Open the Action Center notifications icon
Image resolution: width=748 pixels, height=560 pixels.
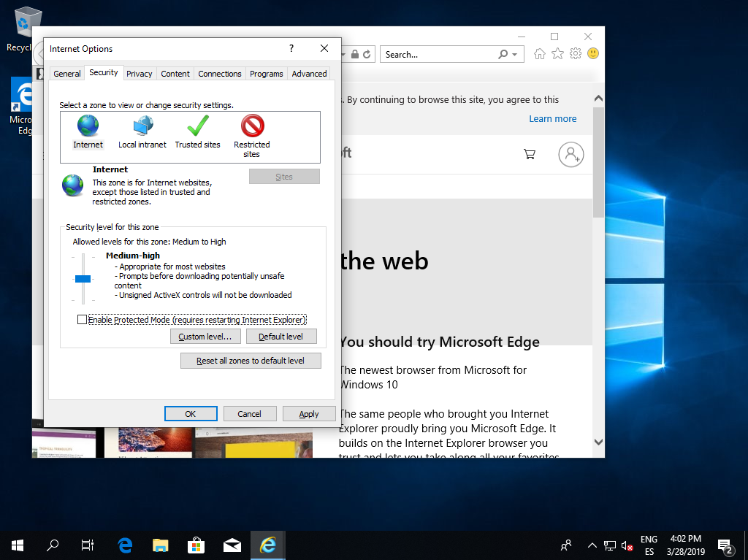[725, 547]
